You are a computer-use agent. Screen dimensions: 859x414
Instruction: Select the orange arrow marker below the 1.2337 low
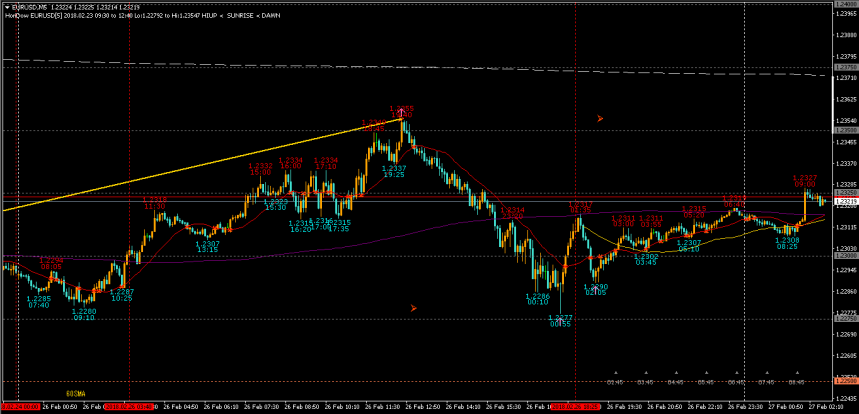pos(414,308)
